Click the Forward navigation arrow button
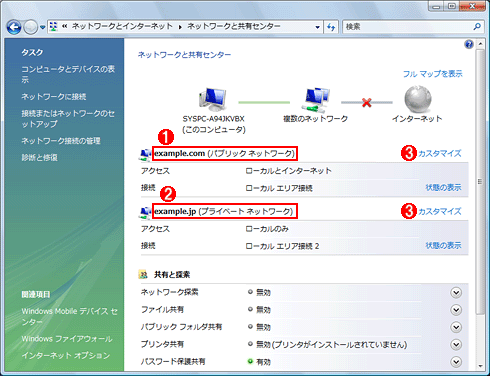This screenshot has width=490, height=376. (x=31, y=27)
